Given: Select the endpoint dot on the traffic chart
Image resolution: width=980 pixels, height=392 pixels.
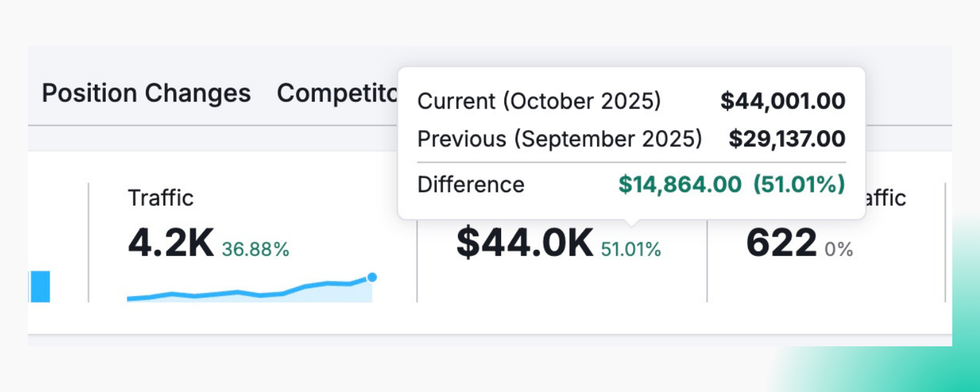Looking at the screenshot, I should pos(372,278).
